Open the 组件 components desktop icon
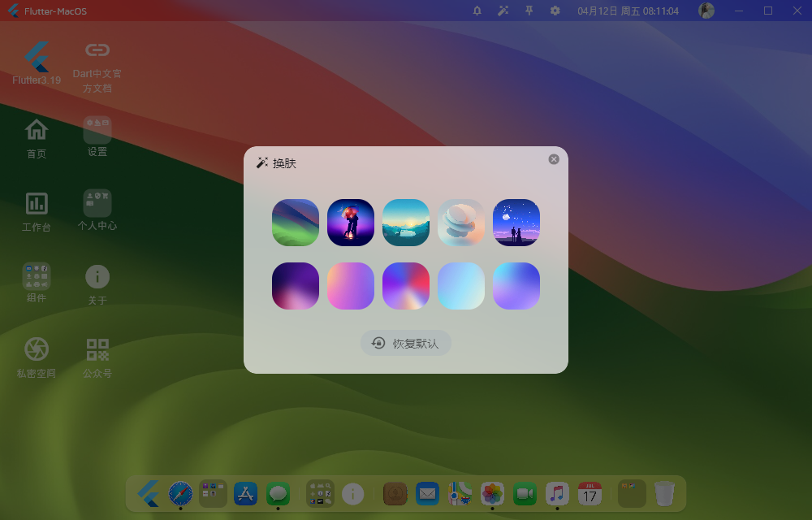Screen dimensions: 812x520 (36, 284)
